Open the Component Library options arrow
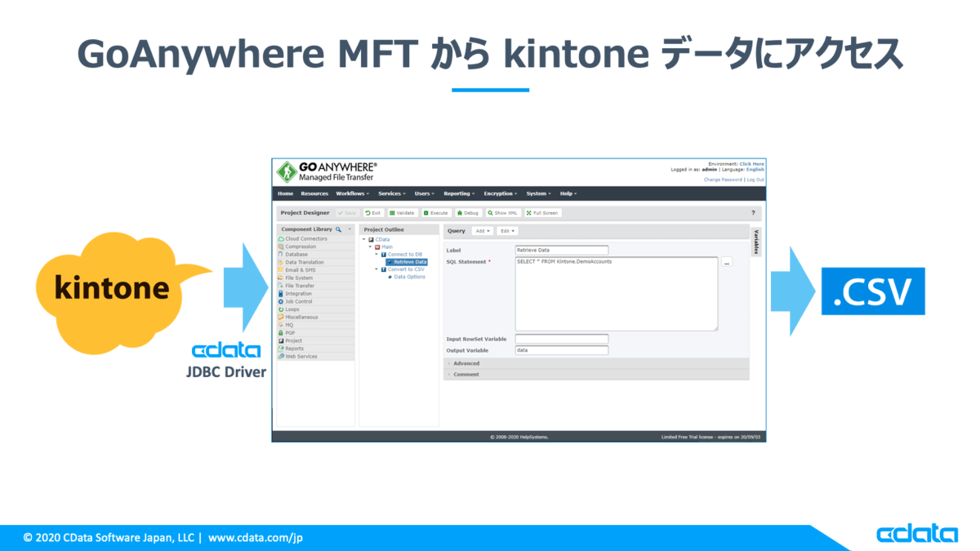 point(350,230)
